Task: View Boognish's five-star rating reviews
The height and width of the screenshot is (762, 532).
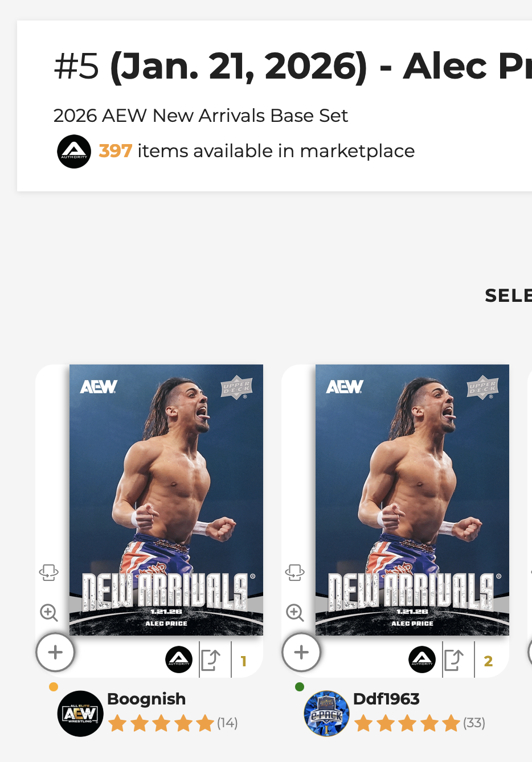Action: click(172, 723)
